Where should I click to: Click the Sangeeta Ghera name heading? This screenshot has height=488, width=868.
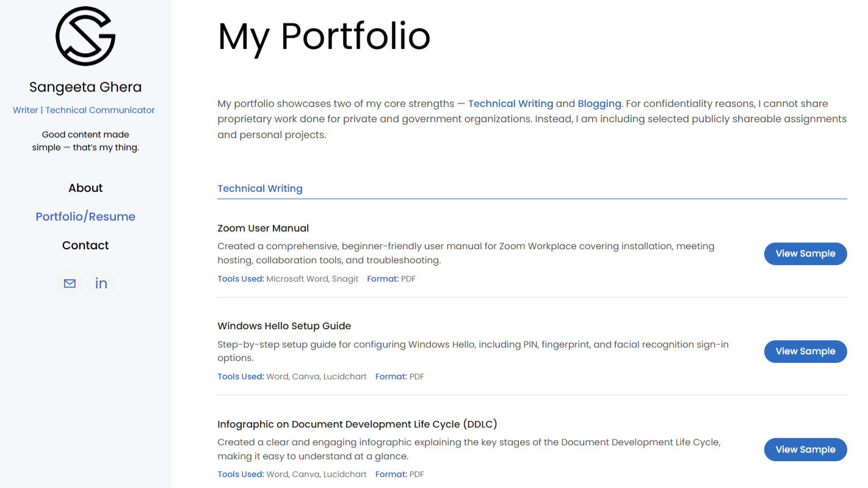(x=85, y=87)
